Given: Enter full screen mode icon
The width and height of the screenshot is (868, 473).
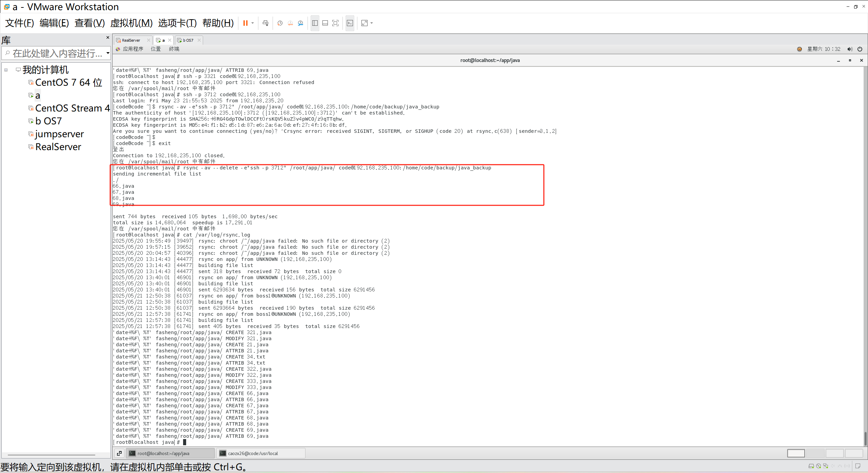Looking at the screenshot, I should (x=335, y=23).
